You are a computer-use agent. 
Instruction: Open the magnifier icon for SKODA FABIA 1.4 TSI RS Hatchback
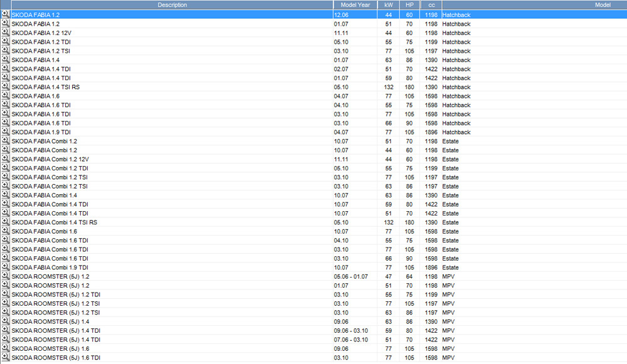(5, 86)
